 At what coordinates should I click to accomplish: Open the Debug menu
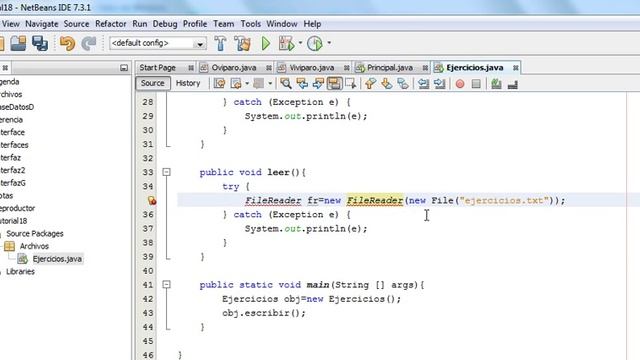click(x=165, y=24)
